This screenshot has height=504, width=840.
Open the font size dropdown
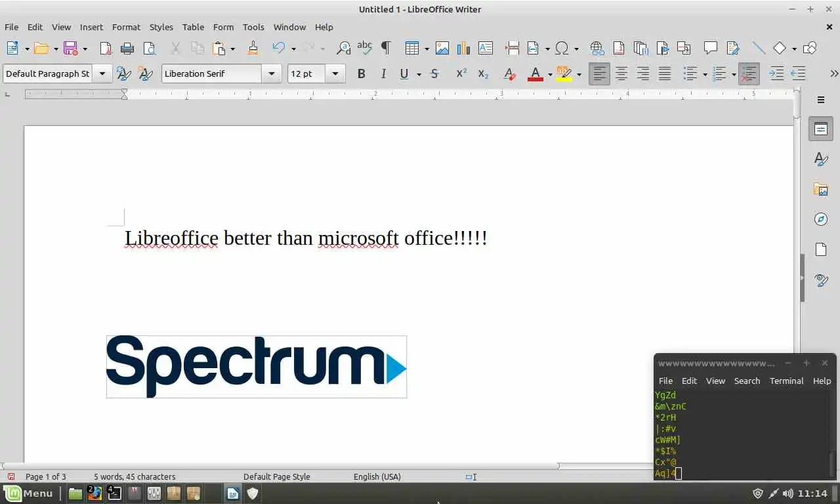pos(335,73)
